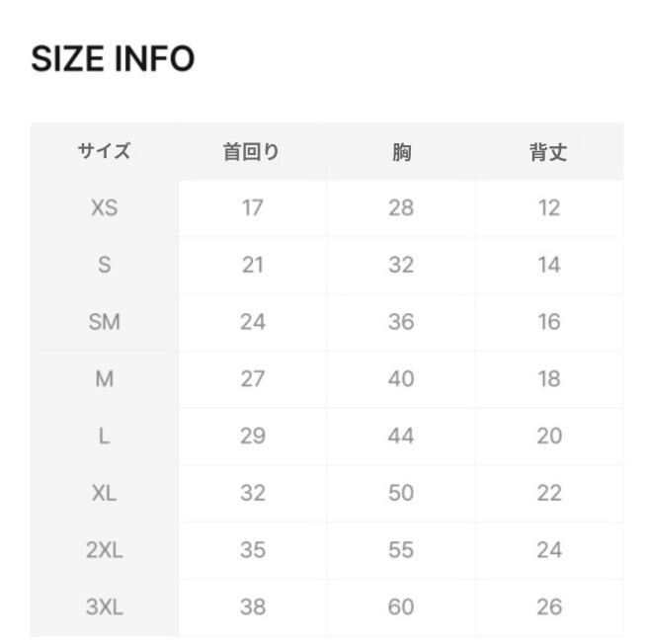Click the 背丈 column header

(x=548, y=152)
